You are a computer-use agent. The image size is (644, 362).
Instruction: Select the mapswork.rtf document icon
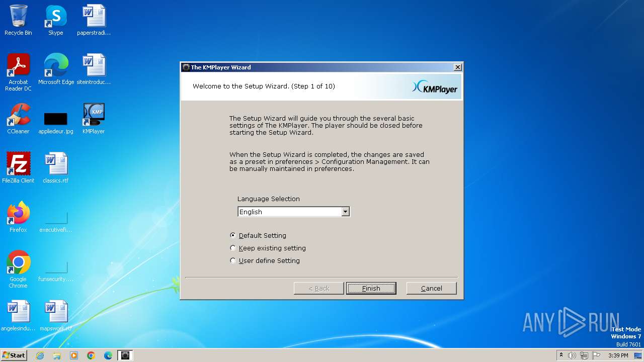(x=55, y=316)
